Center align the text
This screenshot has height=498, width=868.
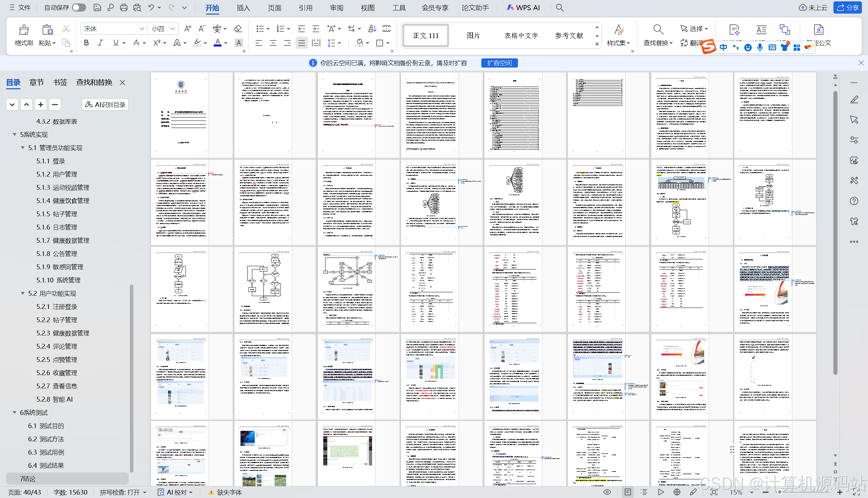tap(273, 43)
